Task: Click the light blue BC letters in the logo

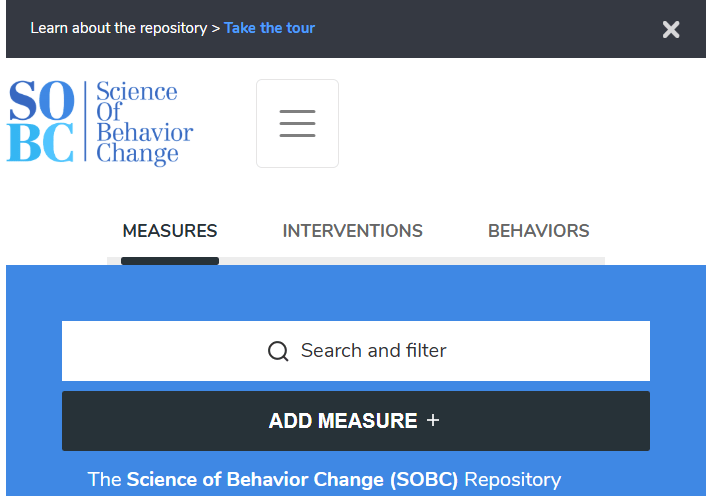Action: (41, 144)
